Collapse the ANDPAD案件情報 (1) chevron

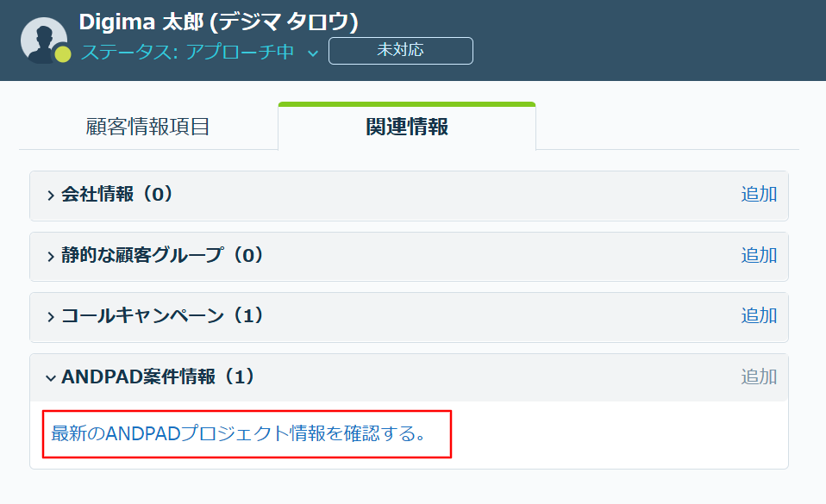(51, 378)
